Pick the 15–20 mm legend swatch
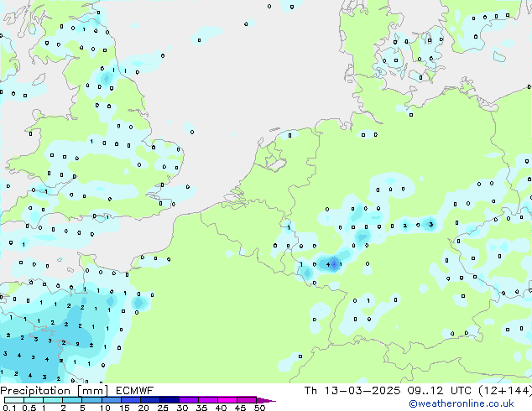Screen dimensions: 532x411 click(x=131, y=400)
